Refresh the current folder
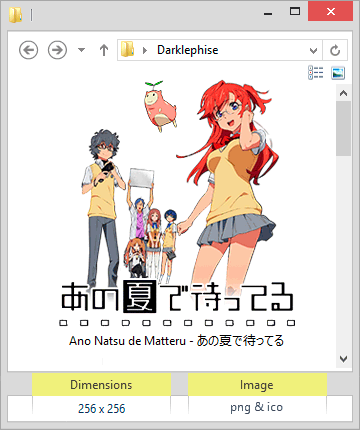Viewport: 360px width, 430px height. 335,50
